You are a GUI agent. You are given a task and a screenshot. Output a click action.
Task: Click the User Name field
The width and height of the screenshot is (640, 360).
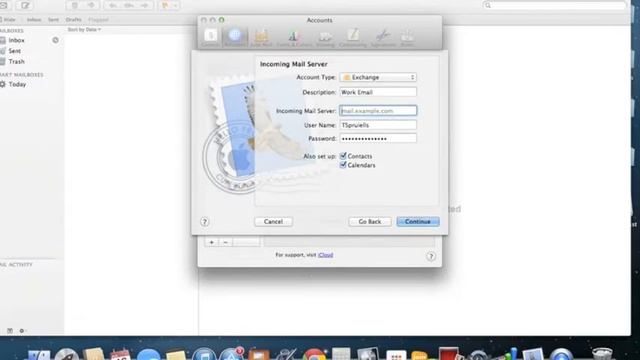click(x=378, y=125)
